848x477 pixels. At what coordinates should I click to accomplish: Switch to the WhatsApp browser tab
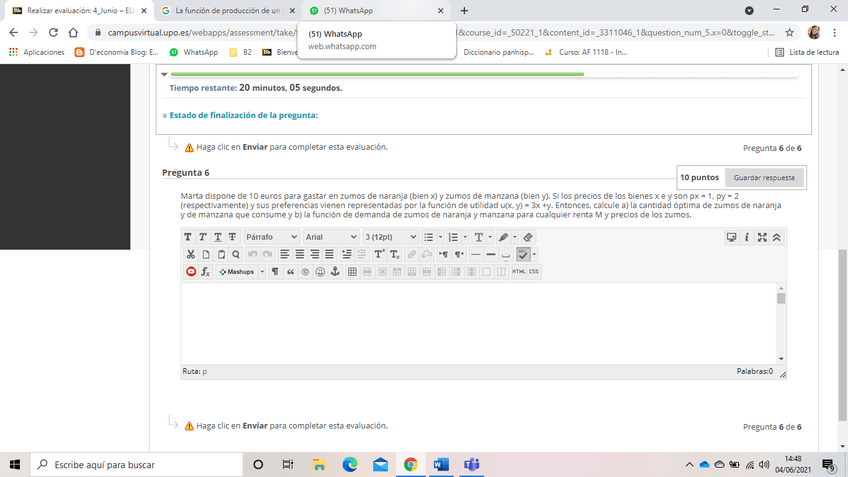(375, 10)
